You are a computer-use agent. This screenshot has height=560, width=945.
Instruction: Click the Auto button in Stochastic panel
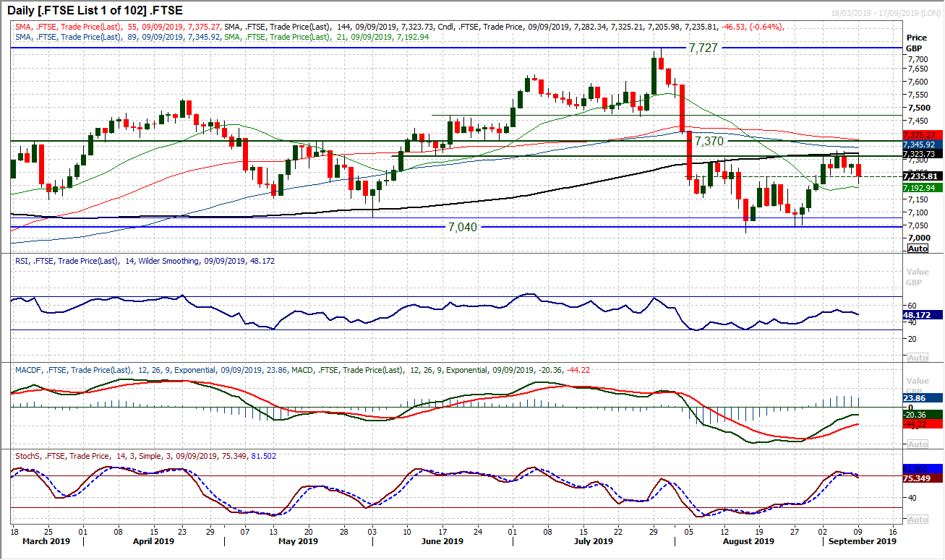918,520
